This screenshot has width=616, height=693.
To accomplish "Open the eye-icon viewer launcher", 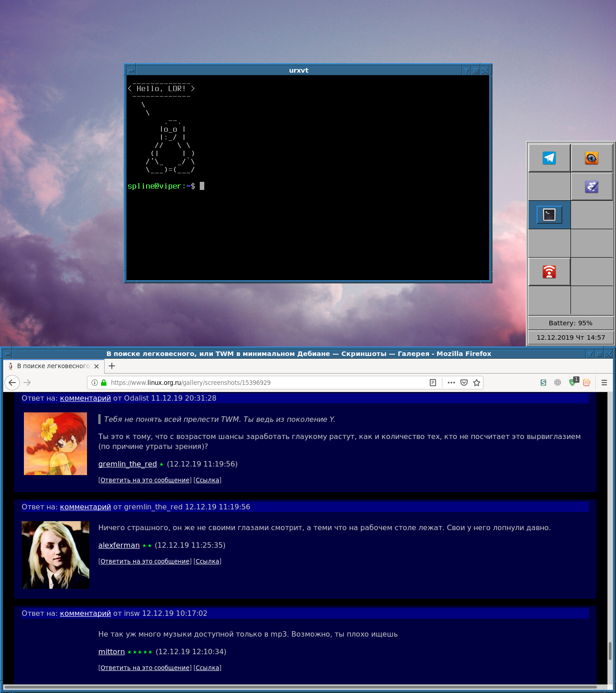I will coord(592,158).
